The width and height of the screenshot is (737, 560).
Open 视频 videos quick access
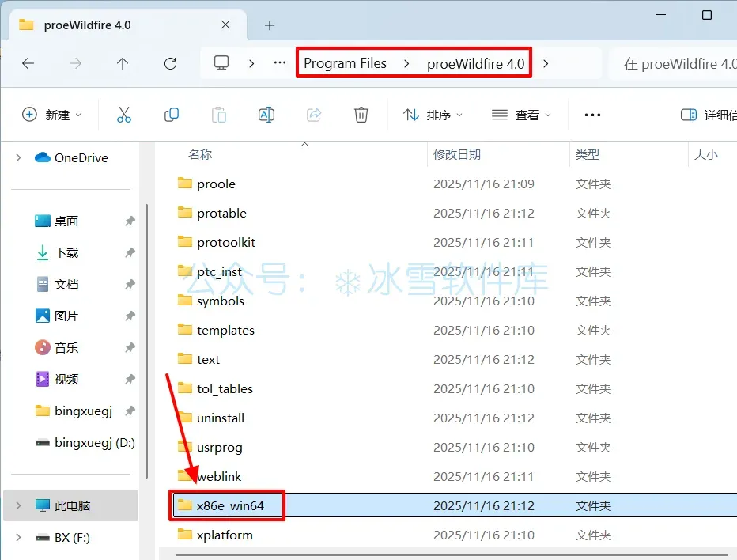[56, 379]
